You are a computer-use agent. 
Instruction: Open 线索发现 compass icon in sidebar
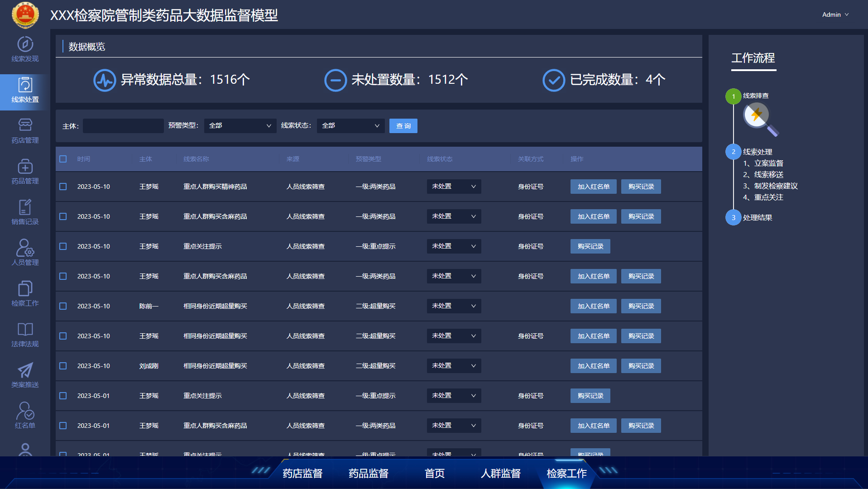click(25, 44)
